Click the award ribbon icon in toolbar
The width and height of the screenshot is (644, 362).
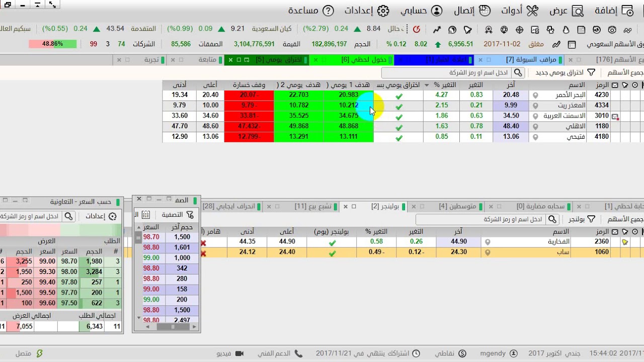coord(489,30)
